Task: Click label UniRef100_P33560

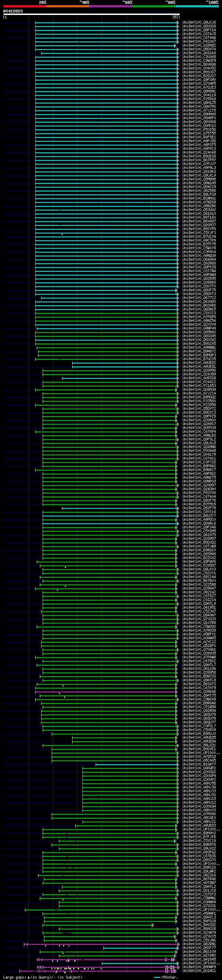Action: point(199,401)
